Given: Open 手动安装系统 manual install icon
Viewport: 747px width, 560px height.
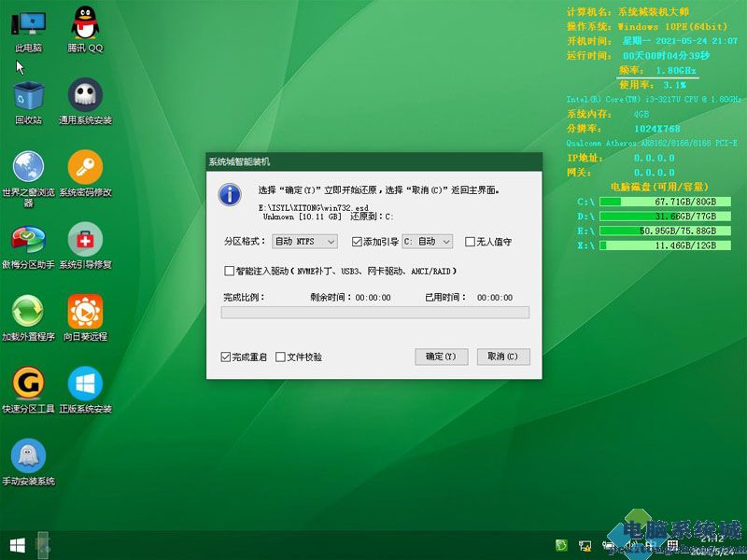Looking at the screenshot, I should coord(29,463).
